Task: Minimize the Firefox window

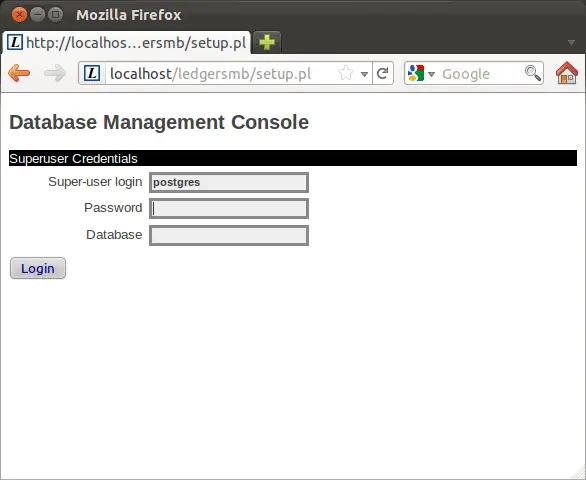Action: click(x=37, y=15)
